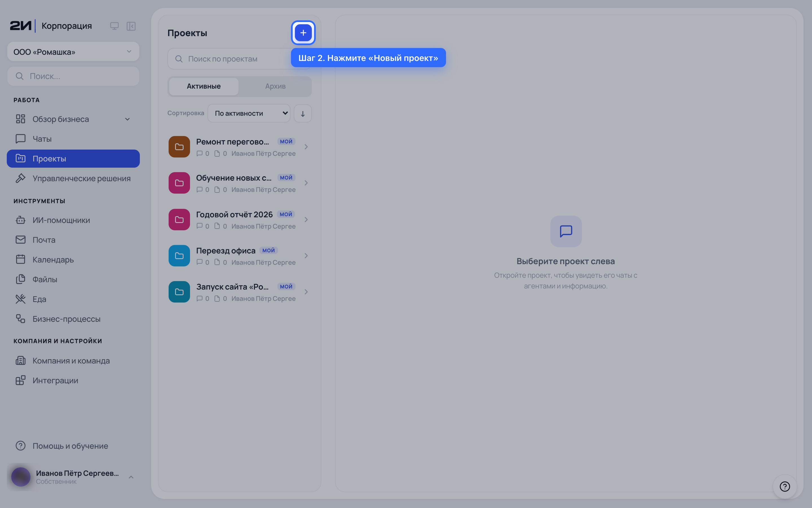Open the Запуск сайта «Ро... project
The width and height of the screenshot is (812, 508).
pyautogui.click(x=239, y=292)
